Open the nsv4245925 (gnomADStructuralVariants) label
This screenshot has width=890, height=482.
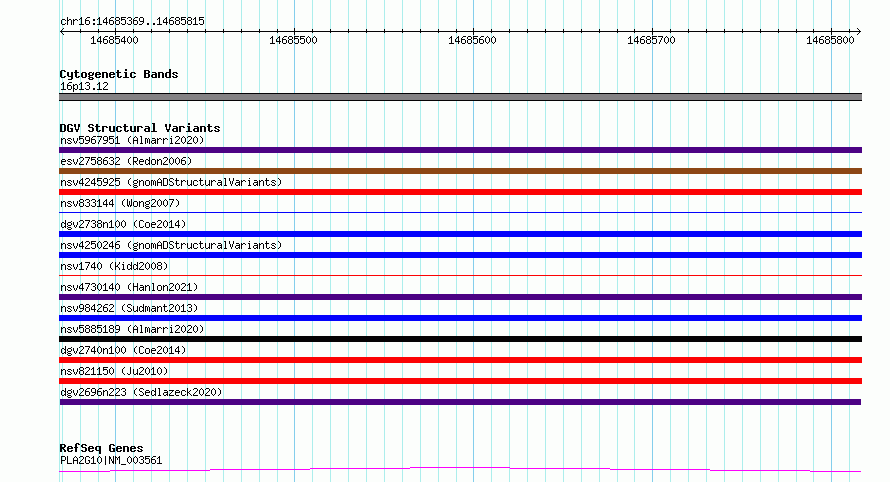point(171,182)
